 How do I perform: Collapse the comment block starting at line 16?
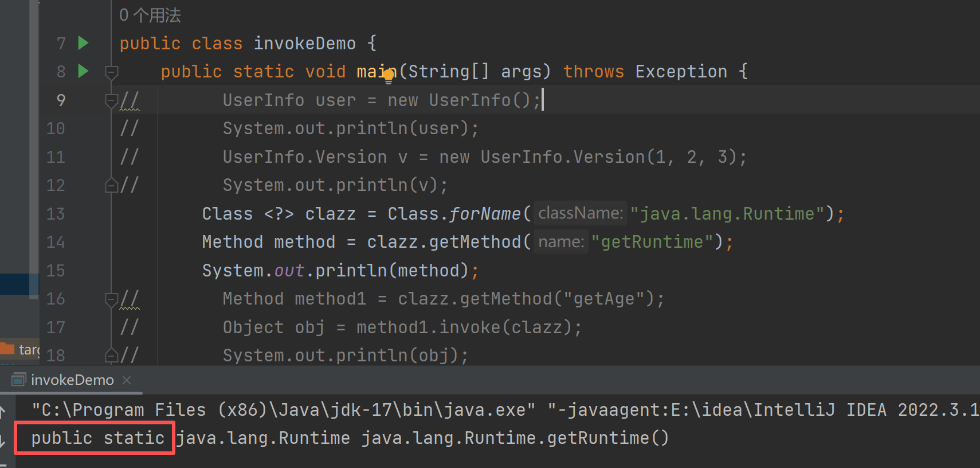tap(111, 299)
